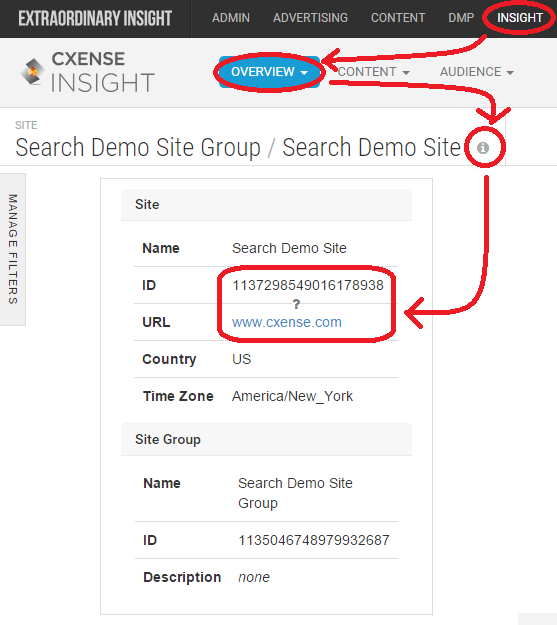557x625 pixels.
Task: Click the URL label
Action: tap(156, 322)
